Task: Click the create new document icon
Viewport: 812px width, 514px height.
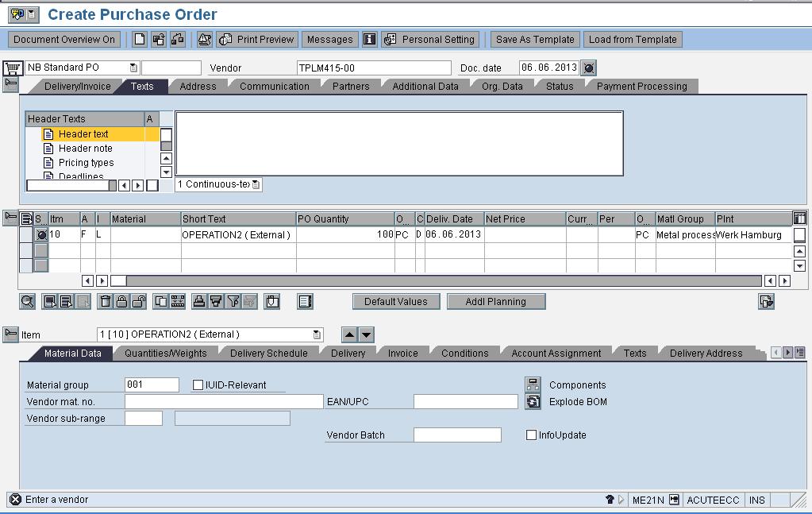Action: click(140, 39)
